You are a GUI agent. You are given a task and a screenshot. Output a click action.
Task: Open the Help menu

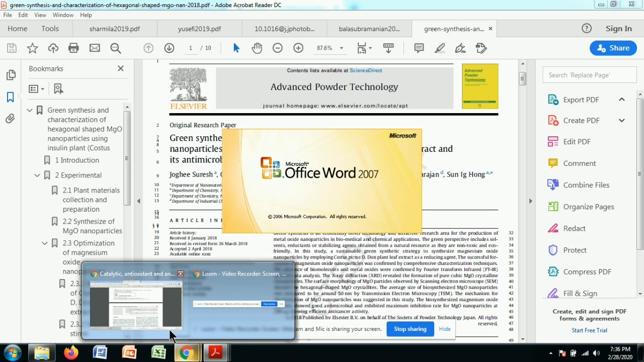click(86, 15)
